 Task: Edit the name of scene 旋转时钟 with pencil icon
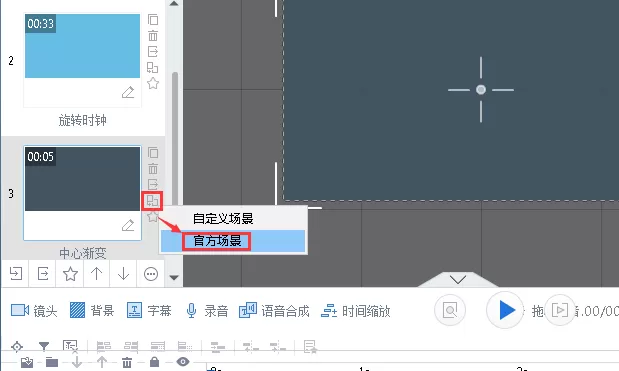click(x=128, y=92)
